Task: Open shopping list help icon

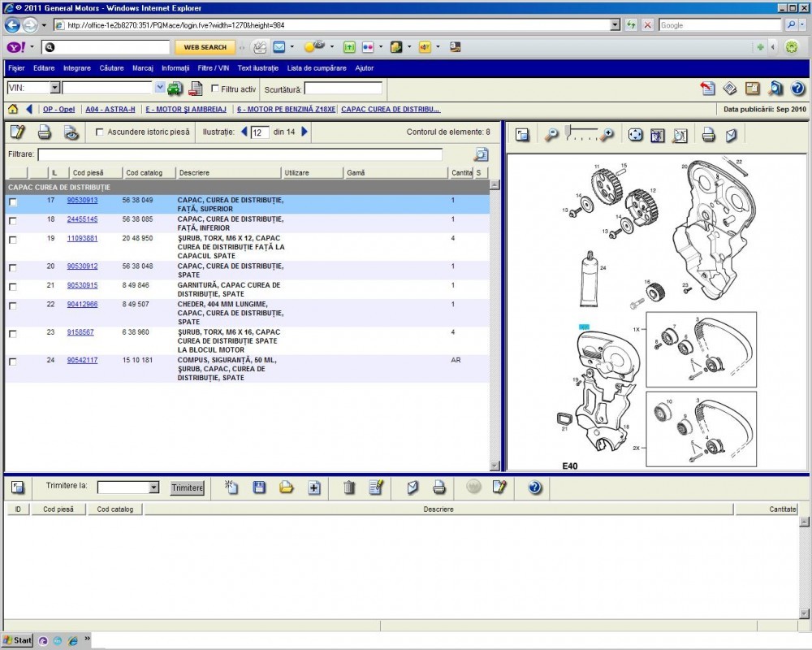Action: click(535, 487)
